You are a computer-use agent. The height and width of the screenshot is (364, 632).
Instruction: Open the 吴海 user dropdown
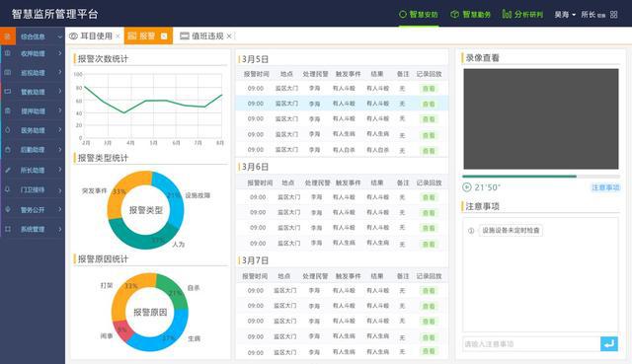tap(565, 15)
